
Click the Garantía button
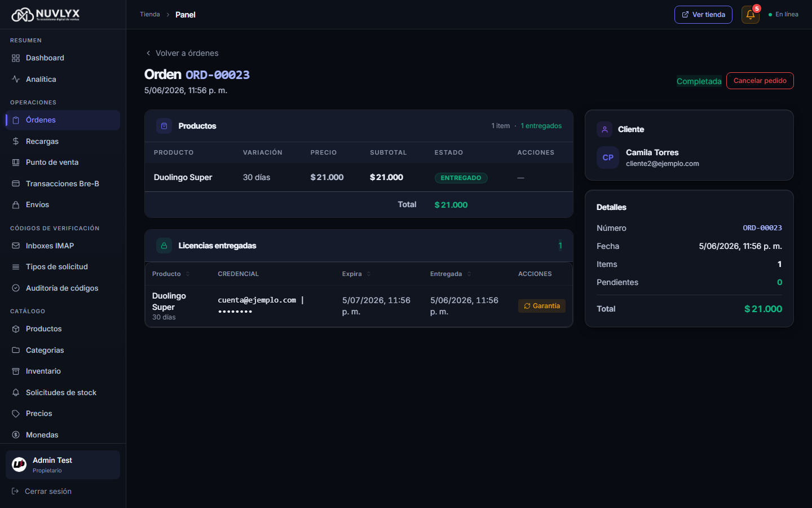point(542,306)
